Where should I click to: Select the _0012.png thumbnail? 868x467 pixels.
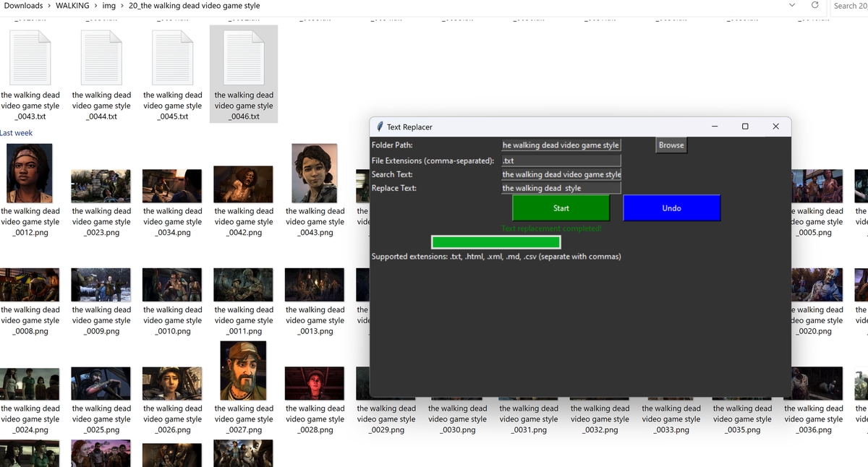point(30,173)
